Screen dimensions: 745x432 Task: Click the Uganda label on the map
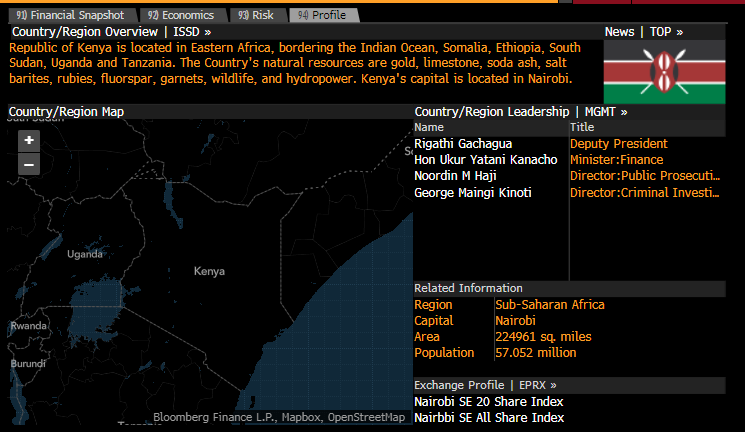pyautogui.click(x=85, y=254)
